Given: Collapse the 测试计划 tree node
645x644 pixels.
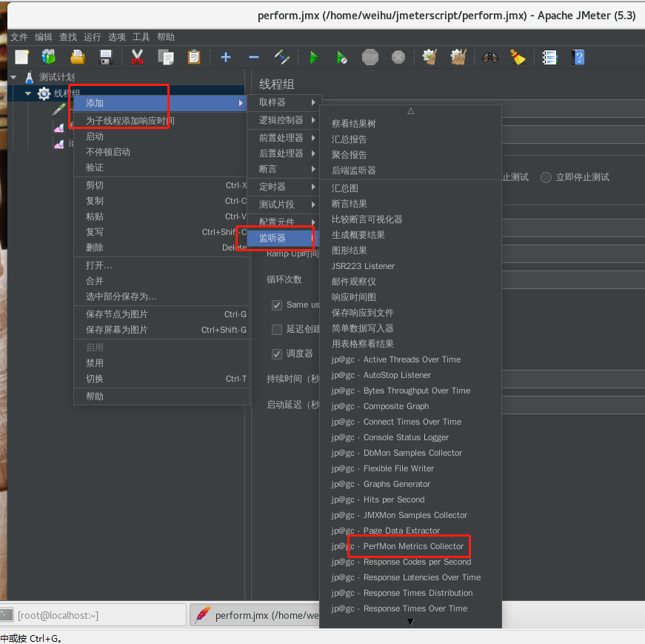Looking at the screenshot, I should point(13,77).
